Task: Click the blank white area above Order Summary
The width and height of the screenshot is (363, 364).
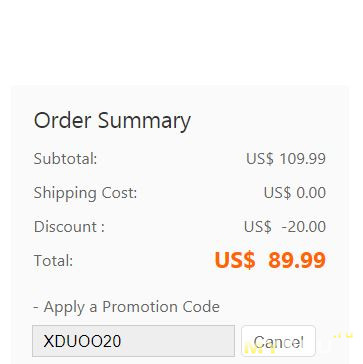Action: [181, 42]
